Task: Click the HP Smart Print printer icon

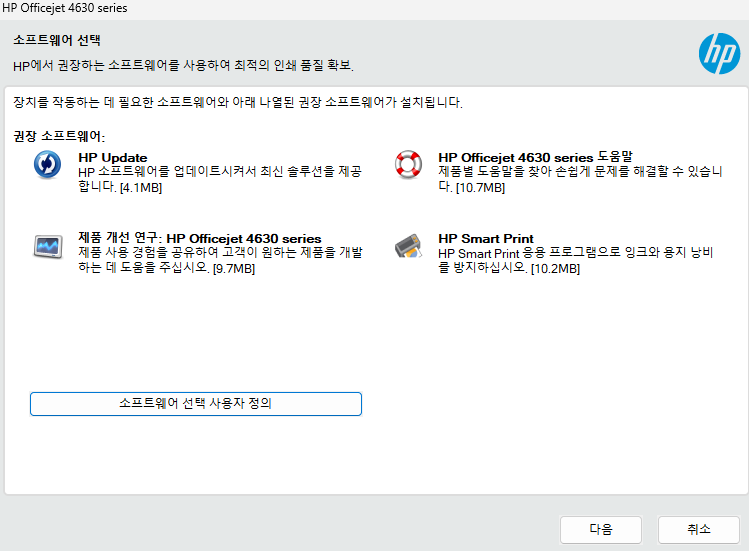Action: pyautogui.click(x=408, y=246)
